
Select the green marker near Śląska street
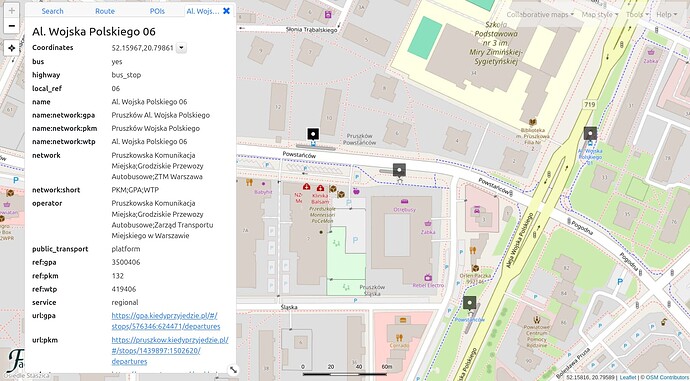pos(470,303)
